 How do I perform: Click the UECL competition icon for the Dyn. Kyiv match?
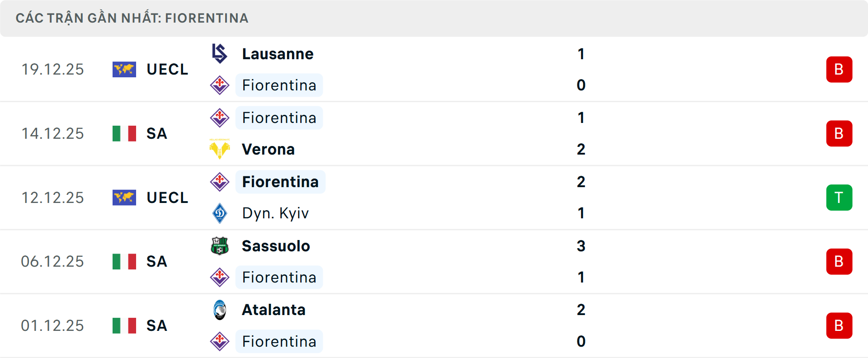[124, 197]
